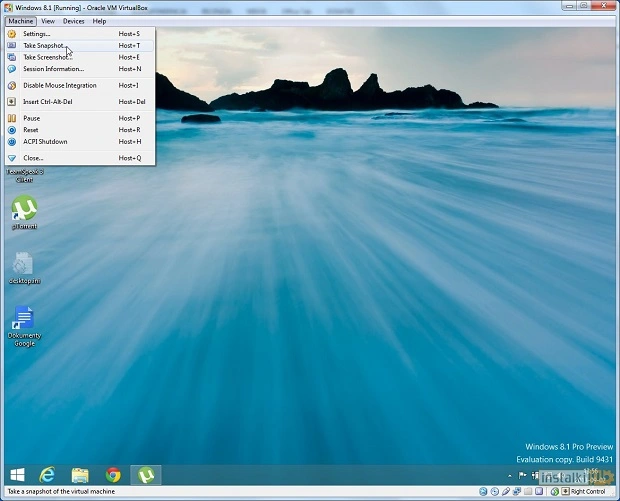620x501 pixels.
Task: Click the VirtualBox window title icon
Action: (x=8, y=8)
